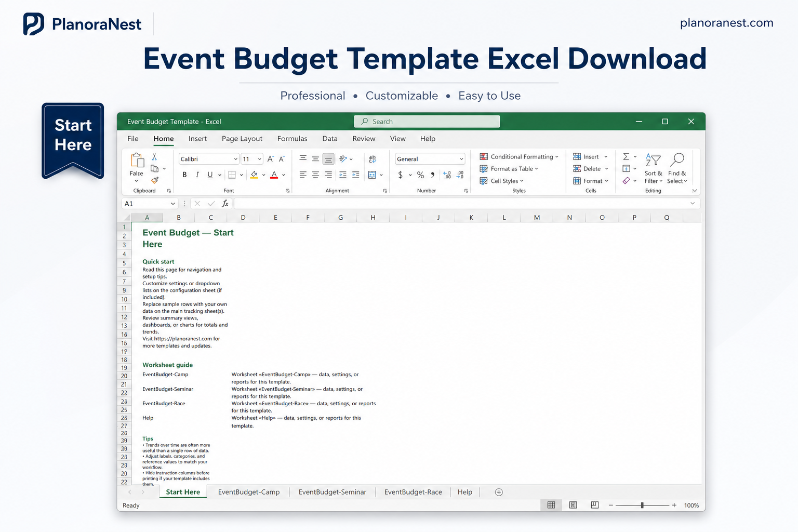Screen dimensions: 798x532
Task: Open the EventBudget-Race sheet tab
Action: pos(413,492)
